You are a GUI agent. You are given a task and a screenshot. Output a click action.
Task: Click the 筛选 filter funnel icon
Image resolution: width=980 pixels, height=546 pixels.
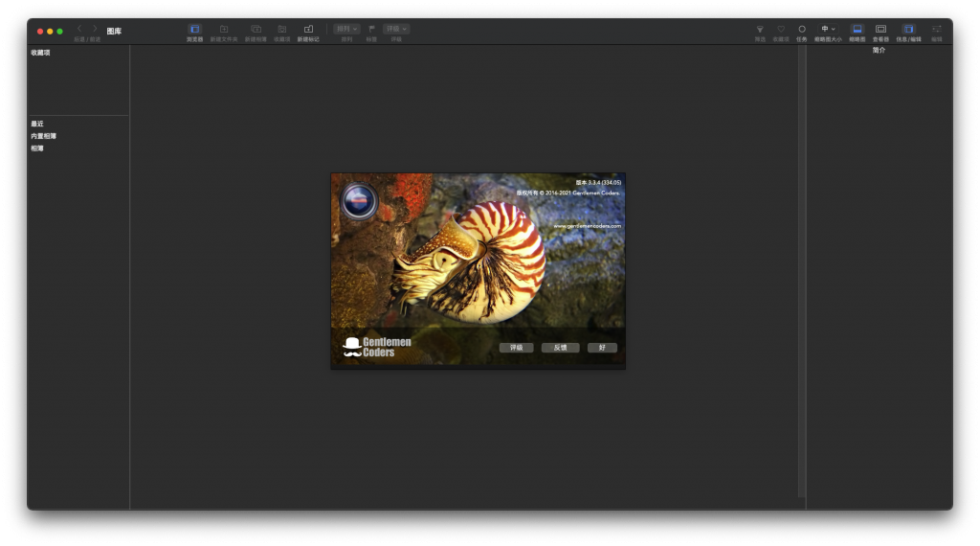coord(760,30)
